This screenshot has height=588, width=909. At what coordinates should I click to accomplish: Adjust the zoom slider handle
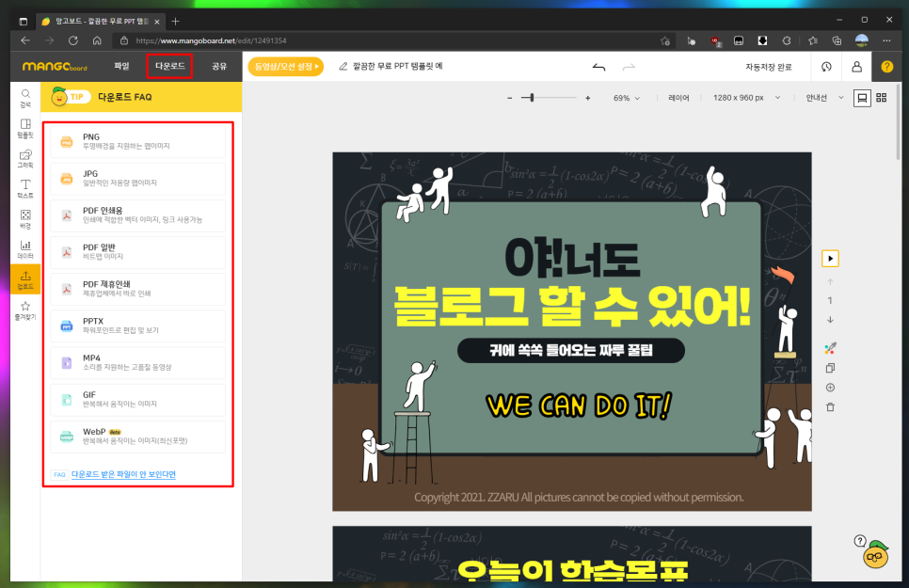coord(532,98)
